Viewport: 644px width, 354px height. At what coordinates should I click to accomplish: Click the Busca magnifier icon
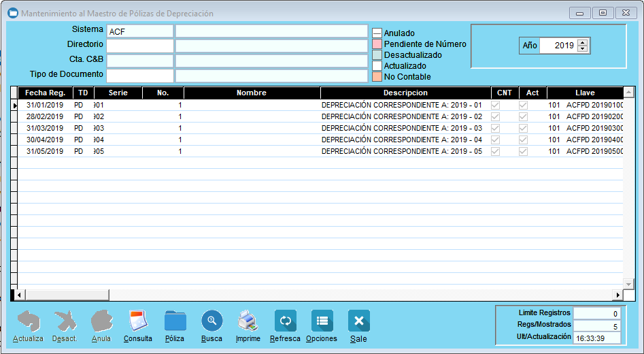point(211,321)
